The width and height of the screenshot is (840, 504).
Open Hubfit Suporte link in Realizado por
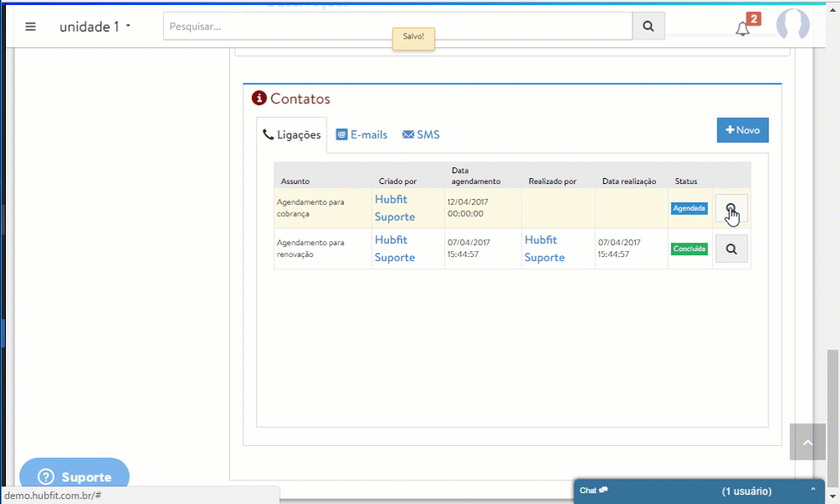point(544,249)
